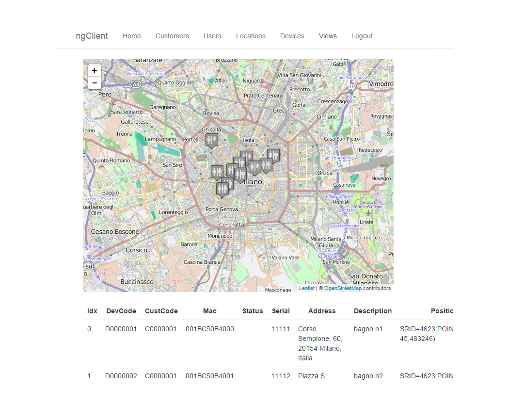
Task: Open the Locations menu item
Action: [251, 36]
